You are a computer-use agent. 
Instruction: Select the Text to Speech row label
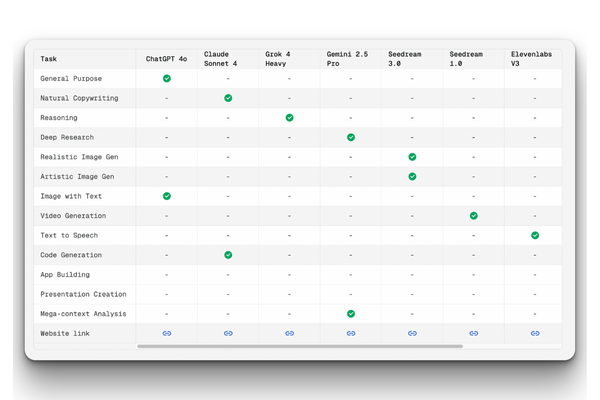pos(69,235)
